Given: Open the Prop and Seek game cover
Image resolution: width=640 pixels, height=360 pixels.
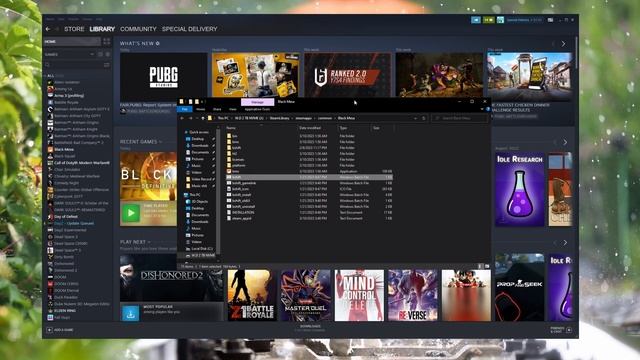Looking at the screenshot, I should [520, 287].
